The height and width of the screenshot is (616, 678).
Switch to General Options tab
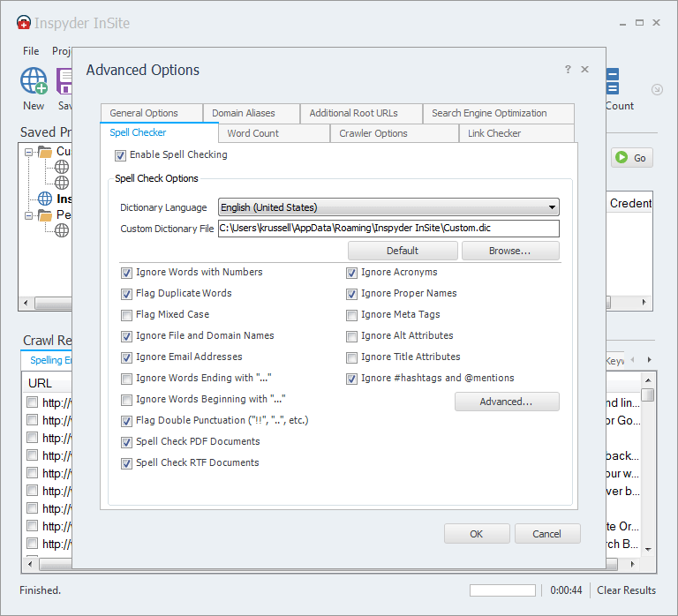[151, 113]
